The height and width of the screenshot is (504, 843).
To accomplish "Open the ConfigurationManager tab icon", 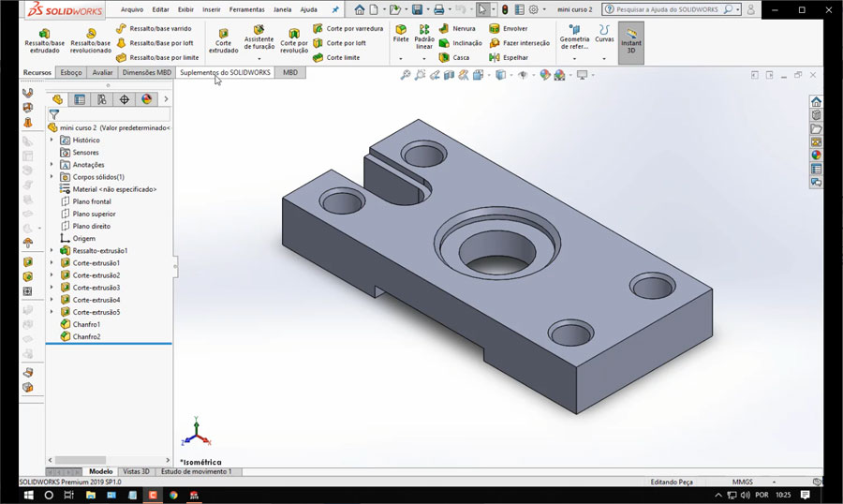I will tap(101, 99).
